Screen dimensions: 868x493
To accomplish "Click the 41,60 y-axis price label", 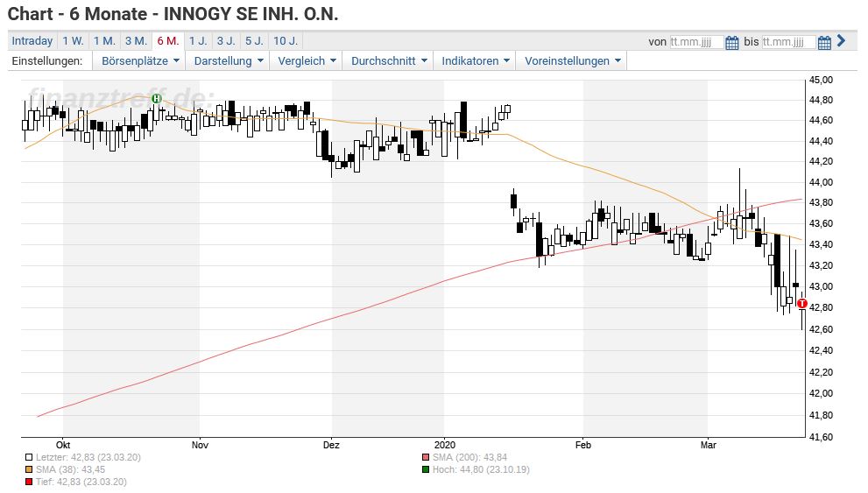I will pyautogui.click(x=821, y=437).
